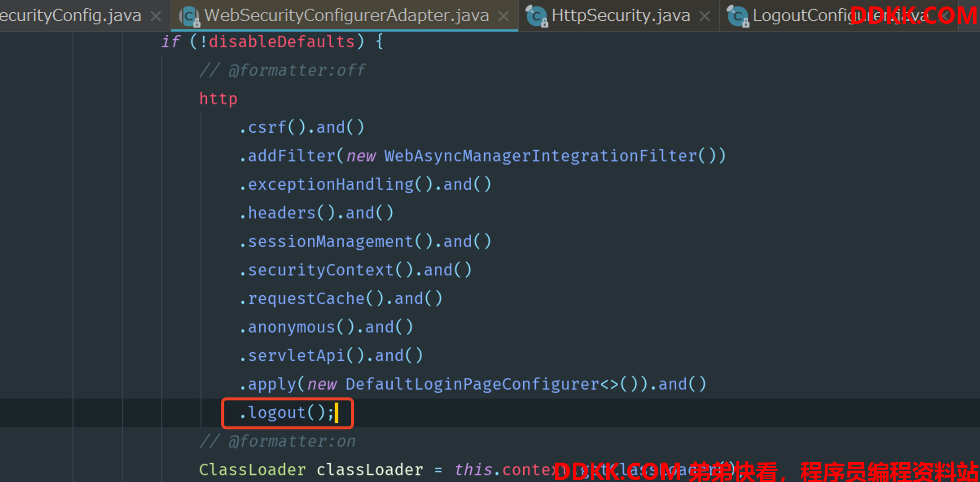Click the disableDefaults variable in the if statement

point(281,42)
